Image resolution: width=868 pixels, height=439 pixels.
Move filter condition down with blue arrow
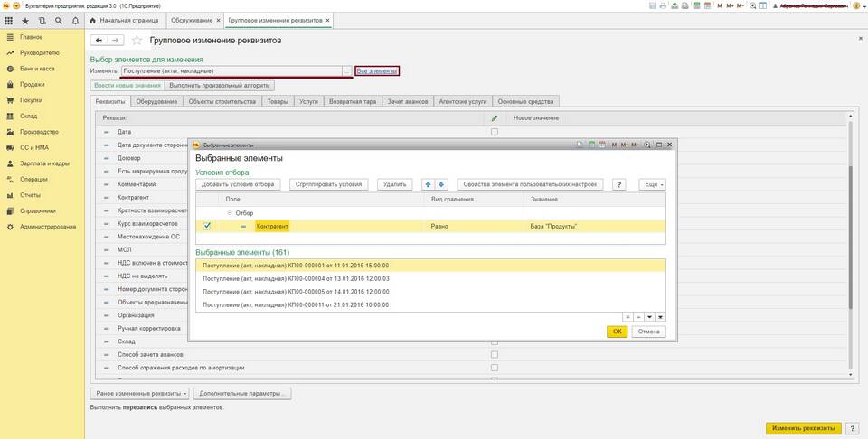coord(442,184)
